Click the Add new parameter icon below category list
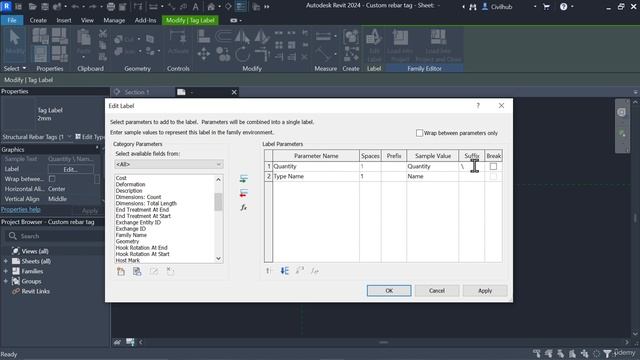 [x=121, y=271]
